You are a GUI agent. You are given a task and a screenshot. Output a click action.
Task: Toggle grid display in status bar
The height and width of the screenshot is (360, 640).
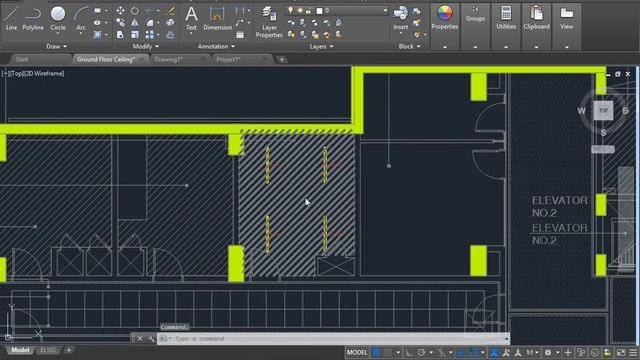376,352
